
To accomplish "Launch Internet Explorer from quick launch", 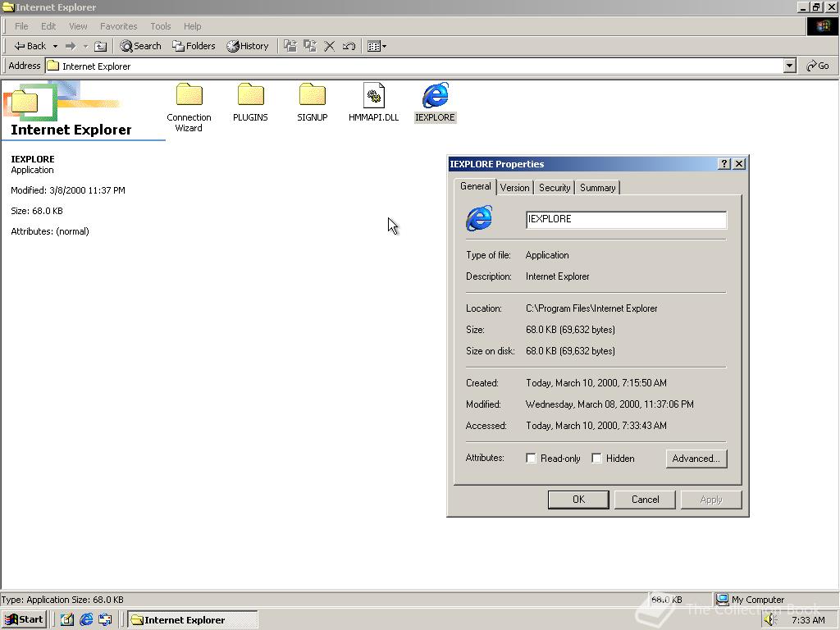I will [x=86, y=620].
